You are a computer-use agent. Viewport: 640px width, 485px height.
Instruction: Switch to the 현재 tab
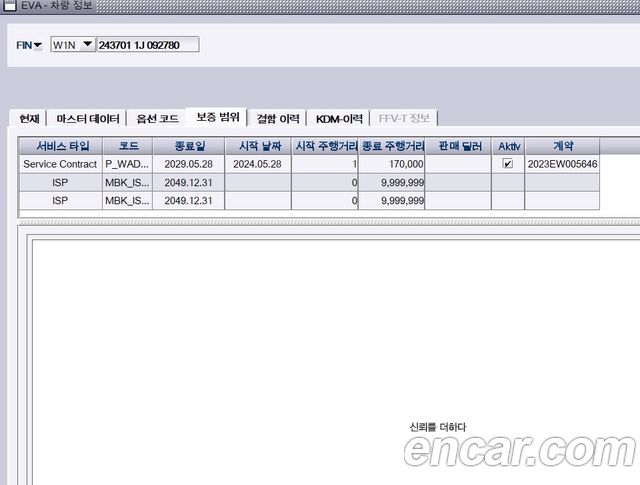29,118
